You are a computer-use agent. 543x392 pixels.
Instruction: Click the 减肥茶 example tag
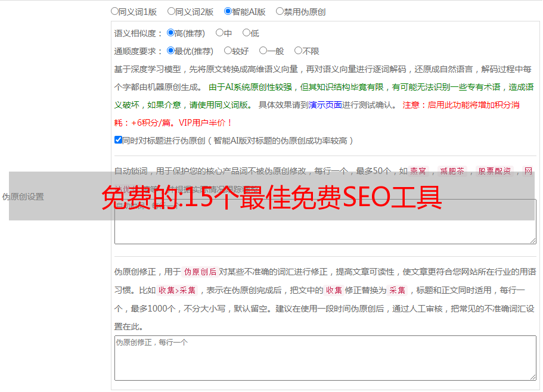(x=452, y=171)
